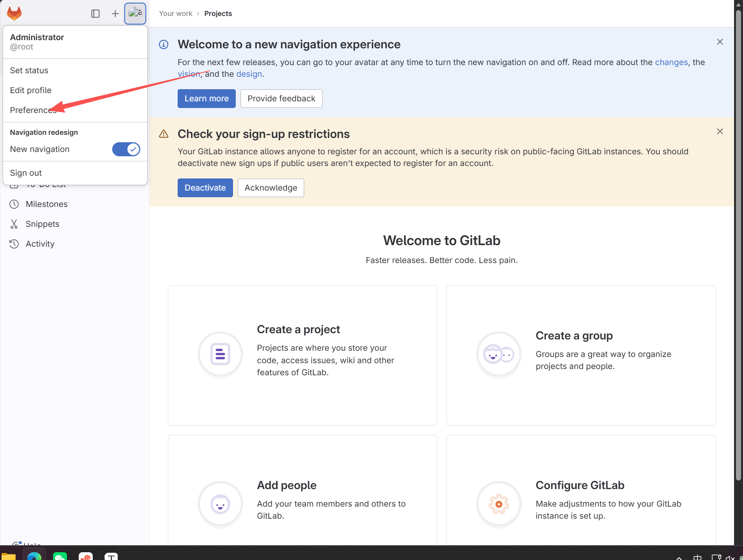Turn off the New navigation toggle
Viewport: 743px width, 560px height.
(126, 149)
